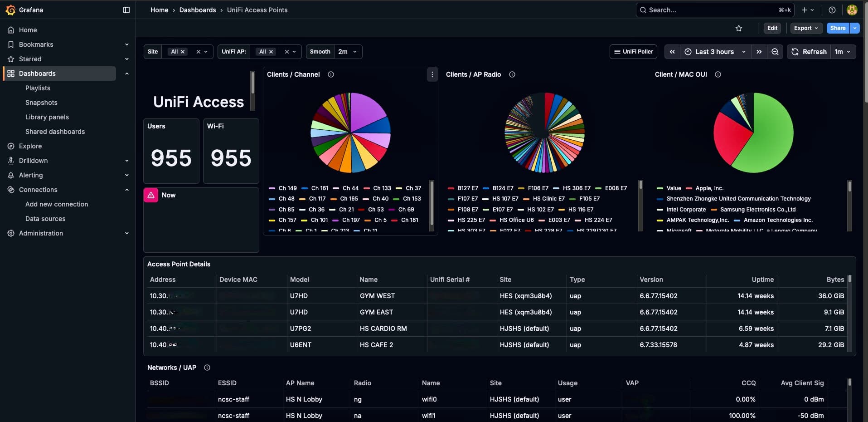Click the Edit button
The height and width of the screenshot is (422, 868).
click(772, 28)
